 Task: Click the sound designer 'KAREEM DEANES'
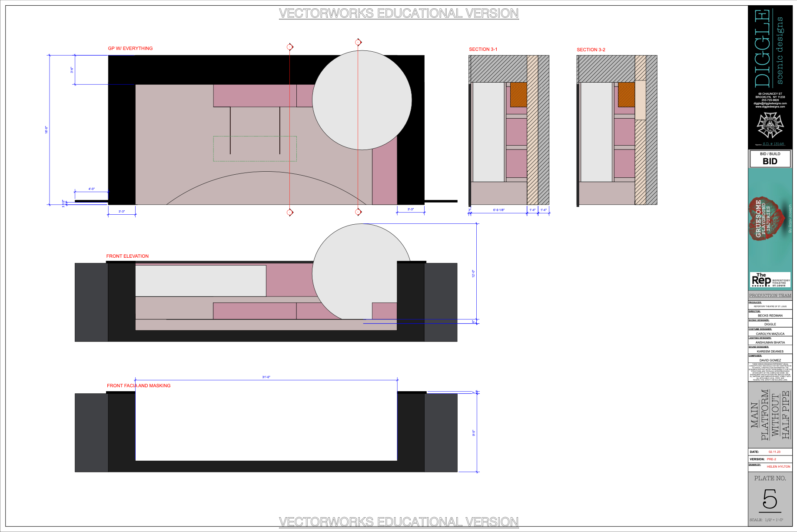(x=770, y=351)
